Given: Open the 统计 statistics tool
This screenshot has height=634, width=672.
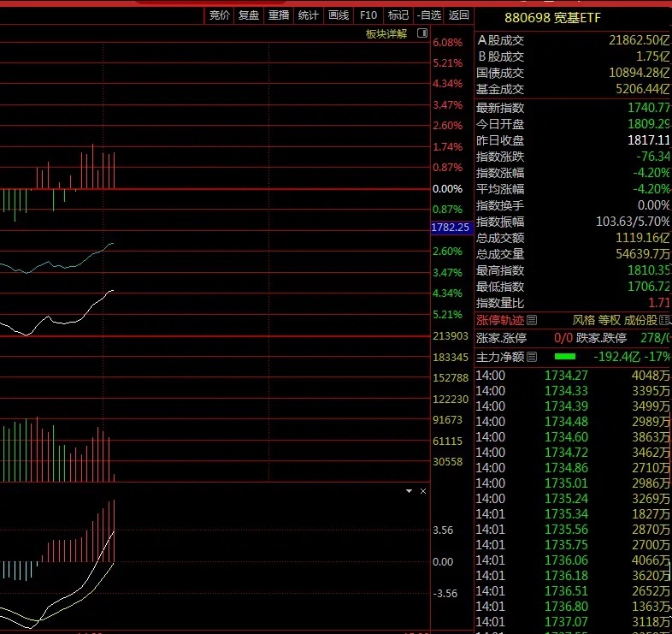Looking at the screenshot, I should tap(308, 15).
